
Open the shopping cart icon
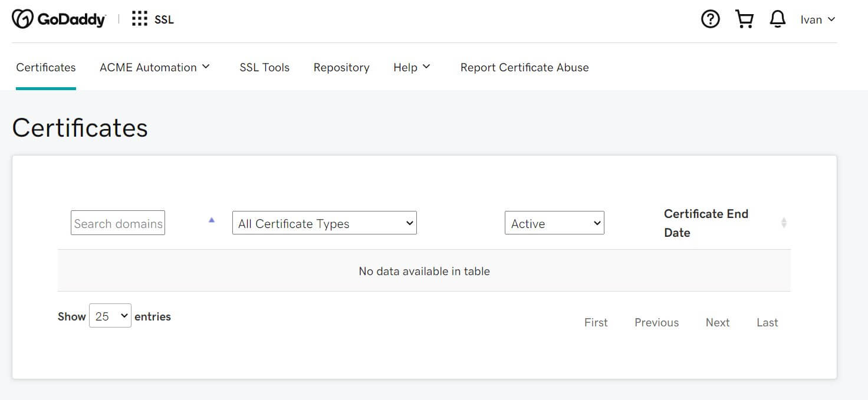744,19
